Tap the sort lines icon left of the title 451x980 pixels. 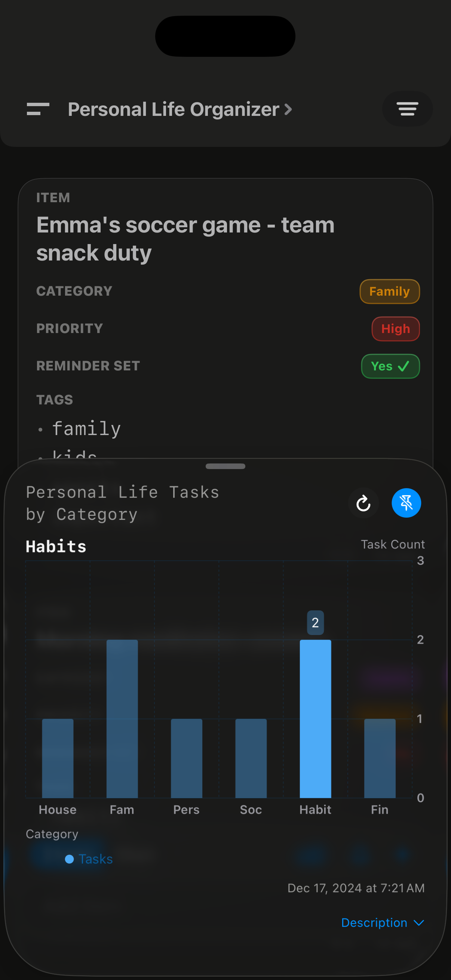point(37,109)
